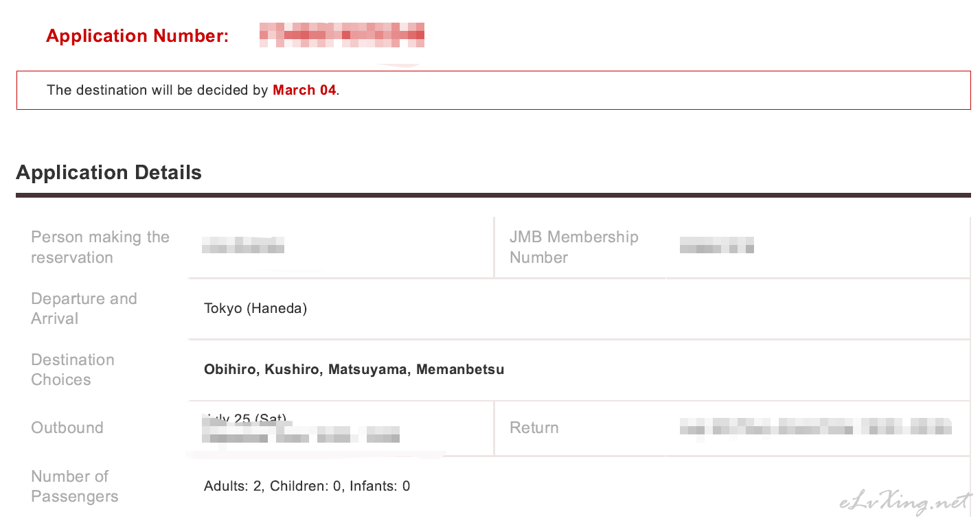The height and width of the screenshot is (525, 980).
Task: Click the Obihiro, Kushiro, Matsuyama, Memanbetsu text
Action: [x=354, y=370]
